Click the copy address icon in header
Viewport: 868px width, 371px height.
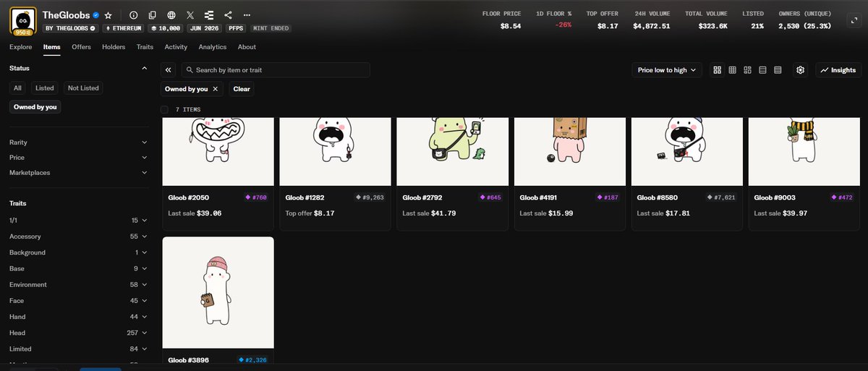[152, 14]
